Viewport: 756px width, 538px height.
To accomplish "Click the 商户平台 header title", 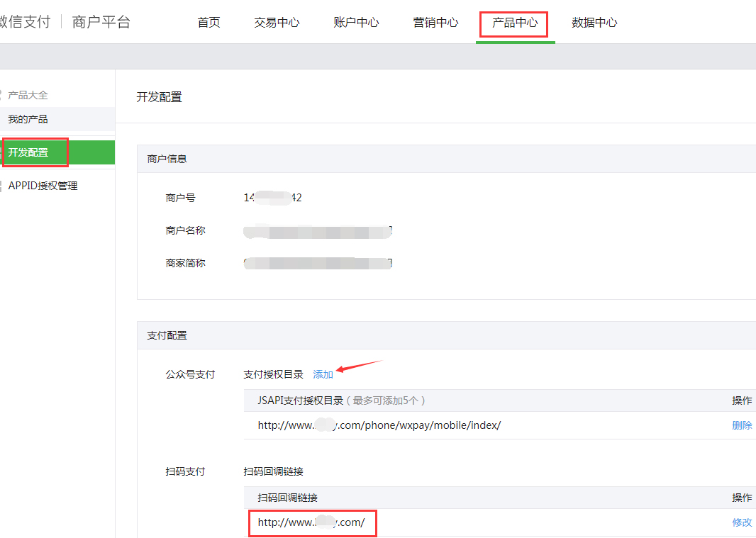I will [x=101, y=22].
